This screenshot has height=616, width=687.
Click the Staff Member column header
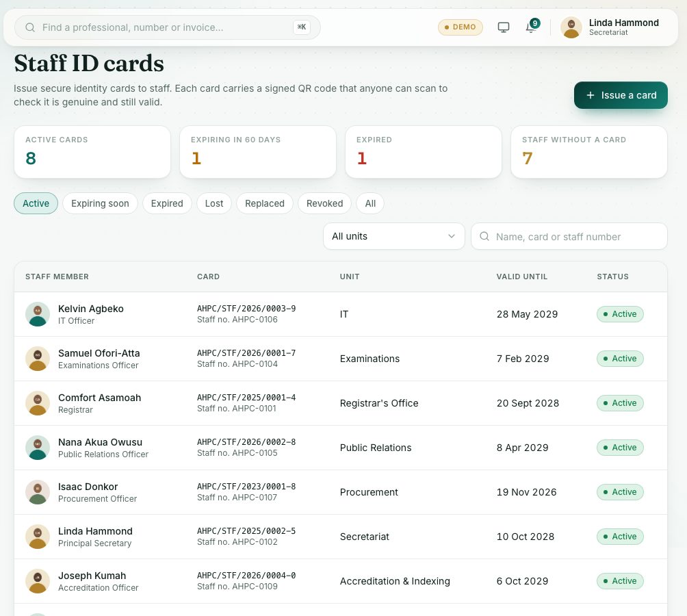[x=57, y=277]
